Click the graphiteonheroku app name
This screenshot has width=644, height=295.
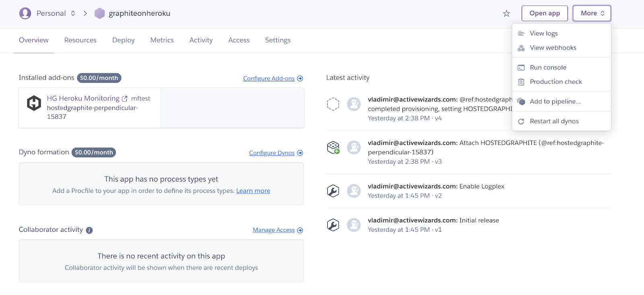[140, 13]
